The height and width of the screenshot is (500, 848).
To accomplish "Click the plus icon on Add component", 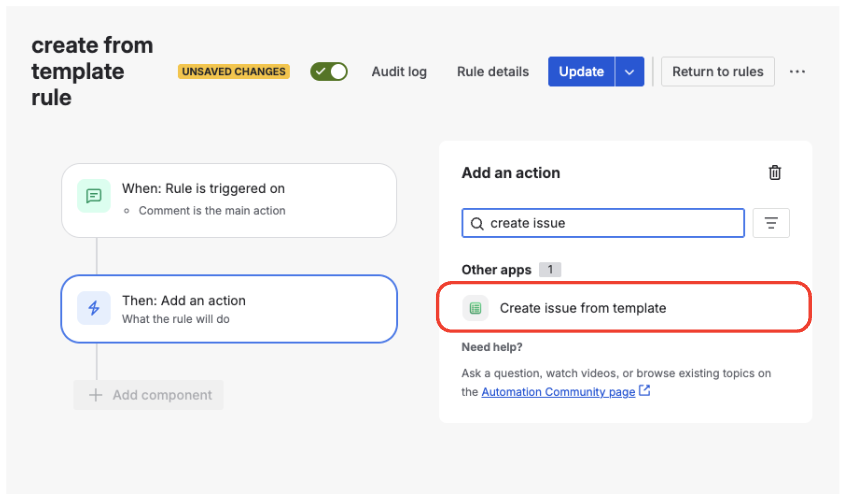I will pyautogui.click(x=96, y=395).
